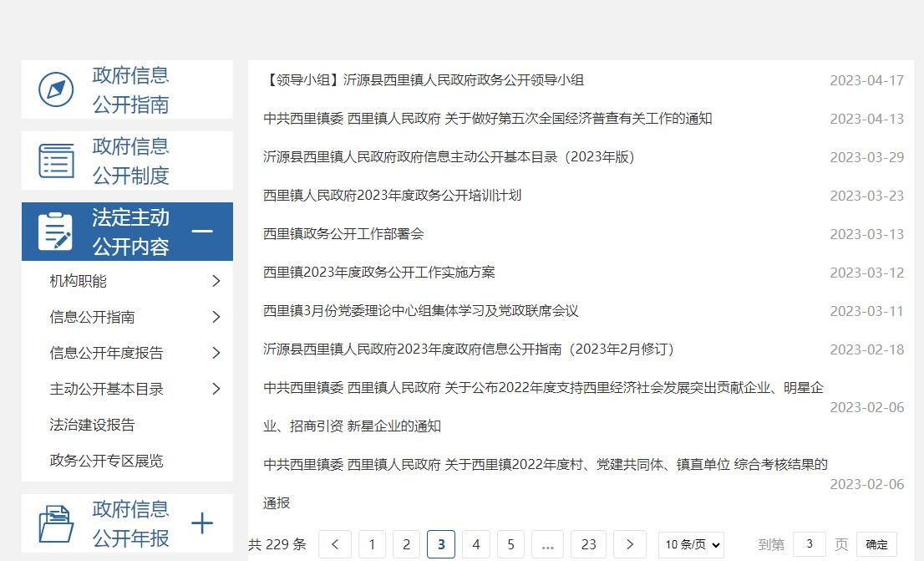Click the 确定 button to jump pages
This screenshot has width=924, height=561.
point(876,544)
